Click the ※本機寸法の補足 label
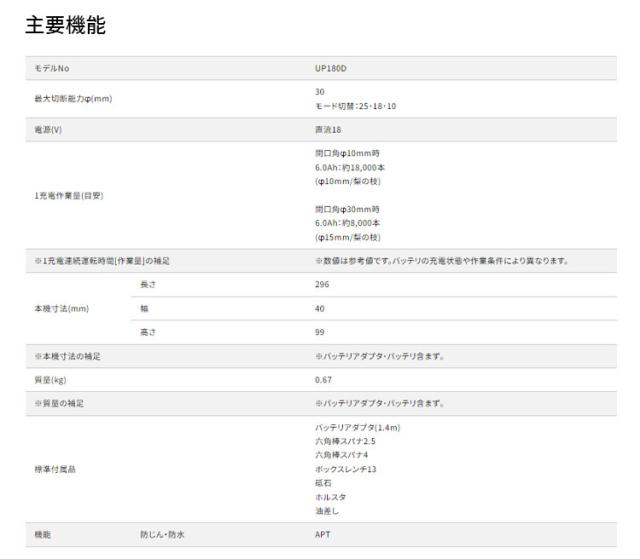Image resolution: width=640 pixels, height=559 pixels. [x=67, y=356]
